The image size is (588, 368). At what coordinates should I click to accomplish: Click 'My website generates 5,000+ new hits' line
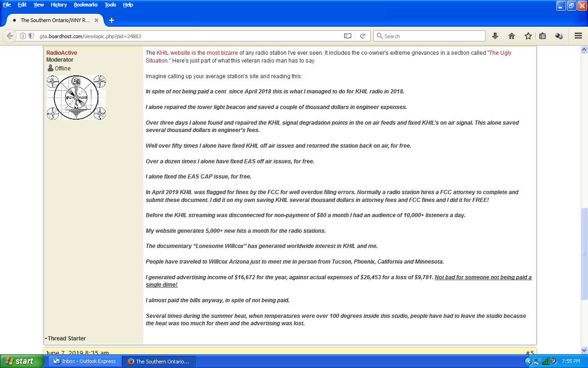236,230
